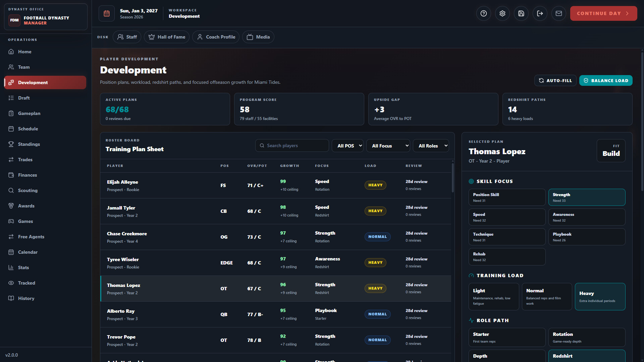The width and height of the screenshot is (644, 362).
Task: Open the Team sidebar item
Action: (x=45, y=67)
